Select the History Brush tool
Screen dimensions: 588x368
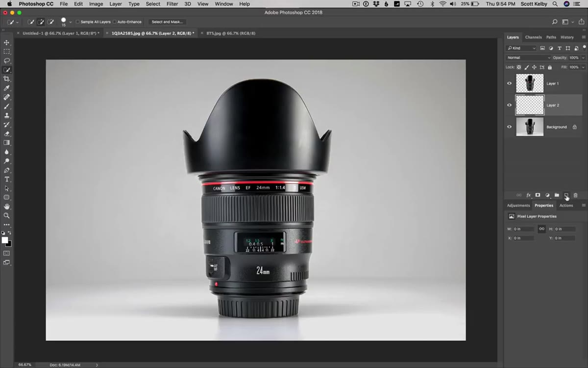click(7, 125)
